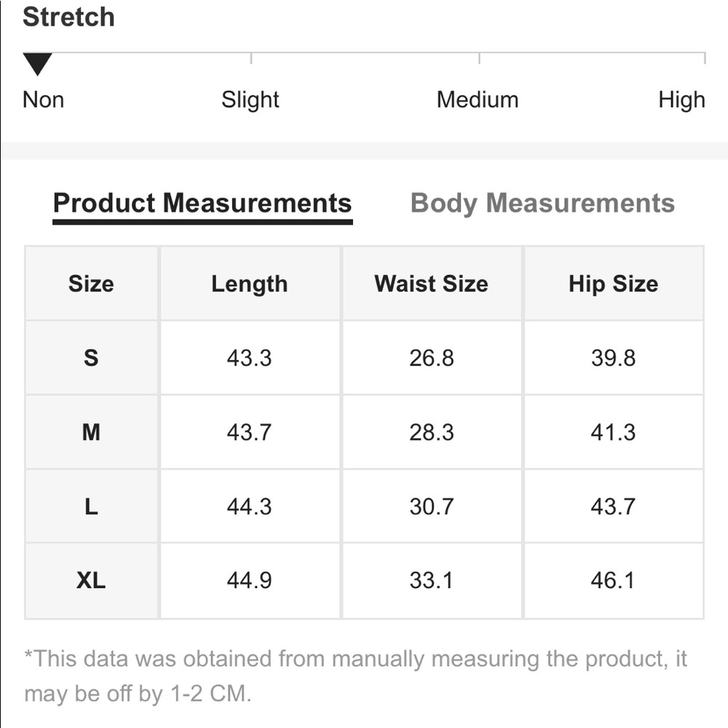Select the Non stretch label
The width and height of the screenshot is (728, 728).
(x=43, y=100)
